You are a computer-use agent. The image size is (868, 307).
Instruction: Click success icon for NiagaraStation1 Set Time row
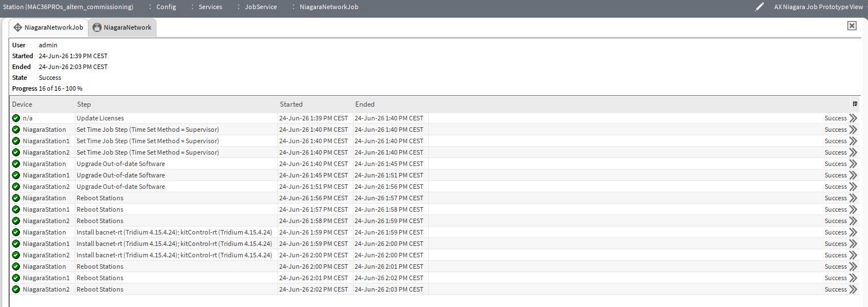pos(16,141)
